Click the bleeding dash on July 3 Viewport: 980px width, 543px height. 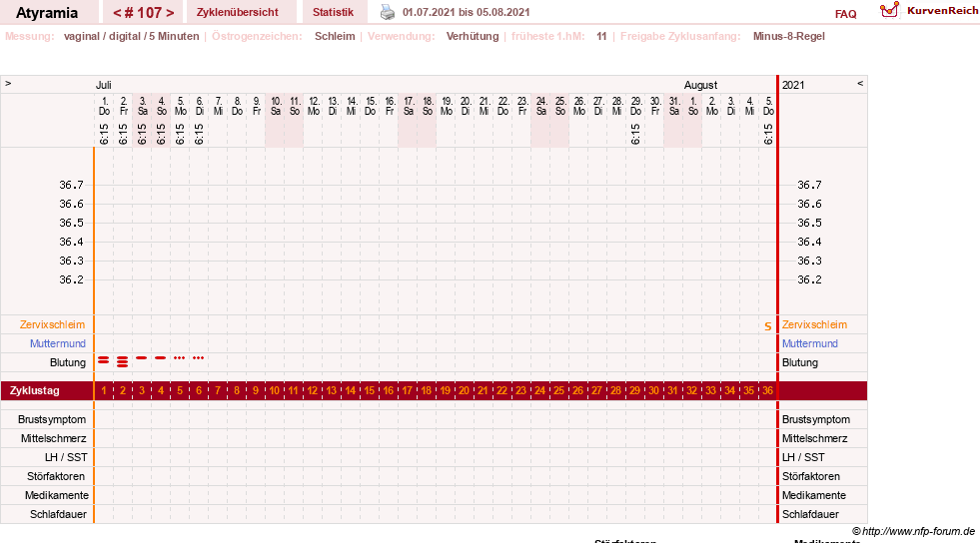(x=142, y=357)
